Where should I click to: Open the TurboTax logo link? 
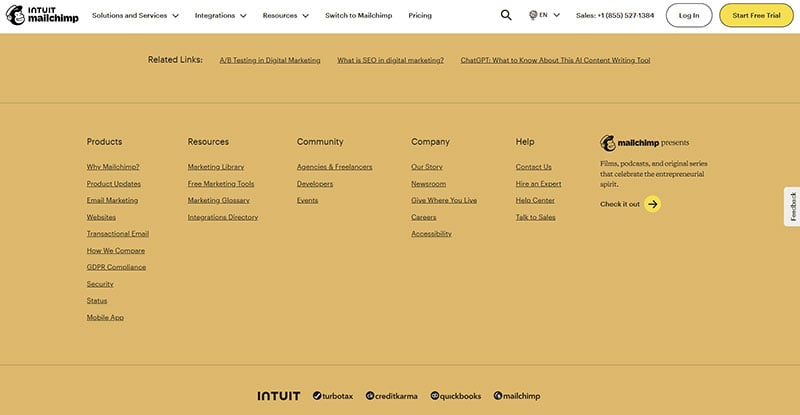334,396
